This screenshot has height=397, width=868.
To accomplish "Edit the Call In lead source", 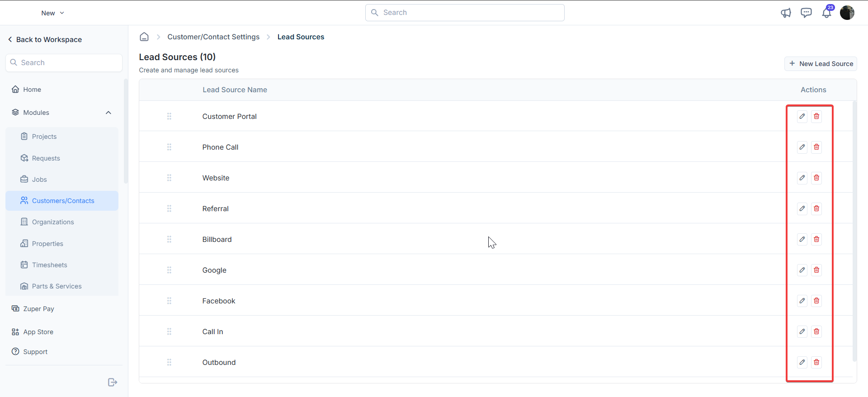I will tap(802, 331).
